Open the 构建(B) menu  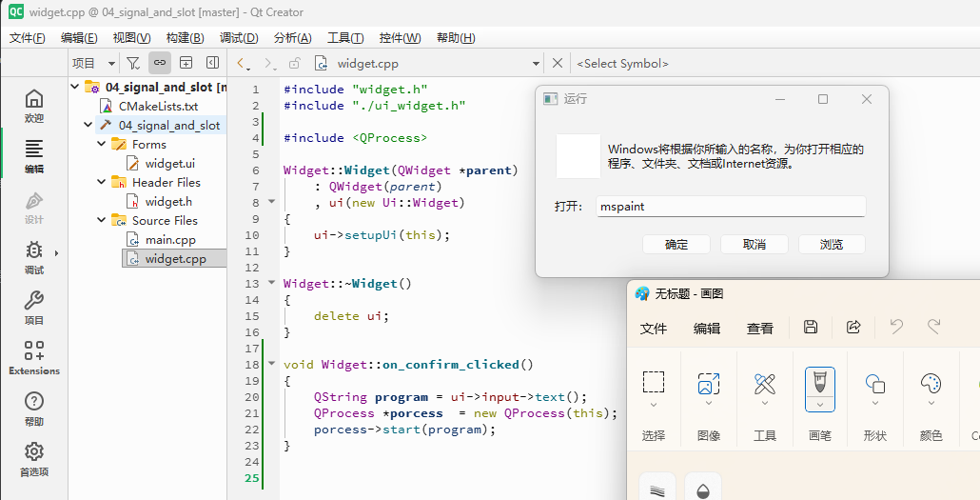pos(185,38)
